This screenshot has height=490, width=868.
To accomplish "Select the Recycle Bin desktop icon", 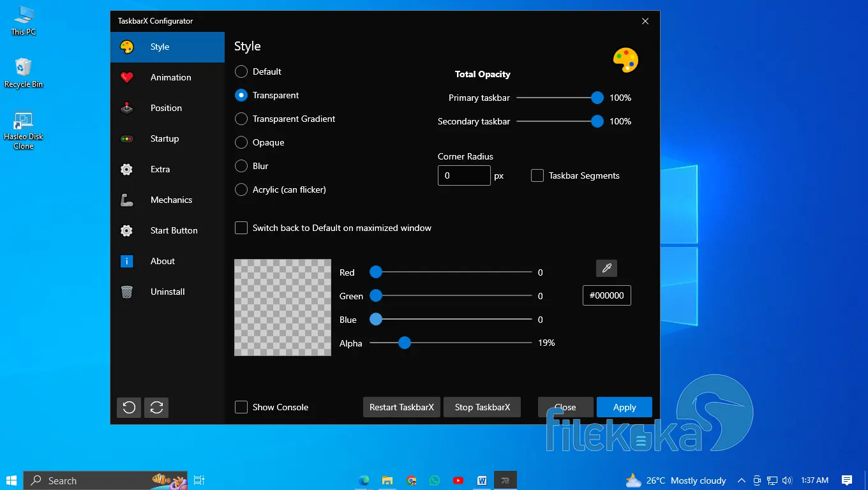I will click(24, 72).
